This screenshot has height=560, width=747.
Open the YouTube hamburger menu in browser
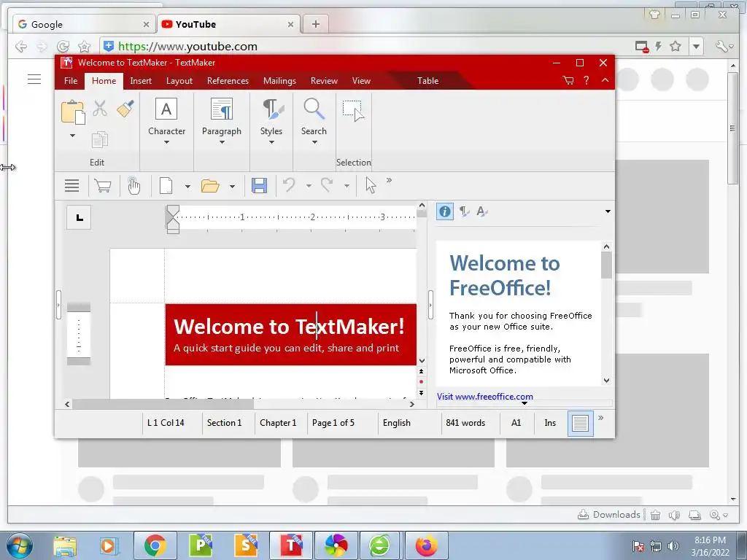click(x=34, y=79)
